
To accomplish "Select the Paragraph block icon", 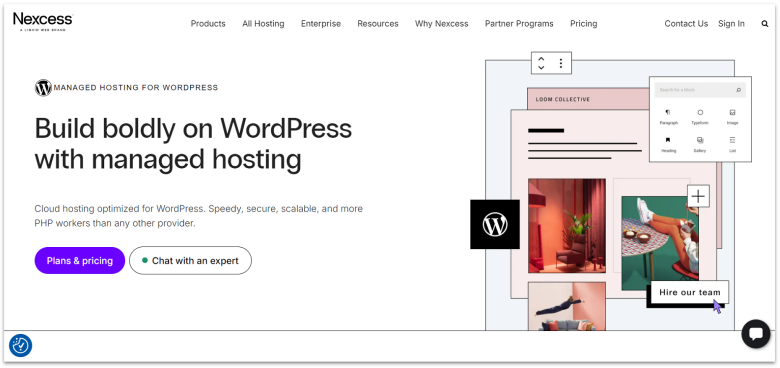I will [x=668, y=112].
